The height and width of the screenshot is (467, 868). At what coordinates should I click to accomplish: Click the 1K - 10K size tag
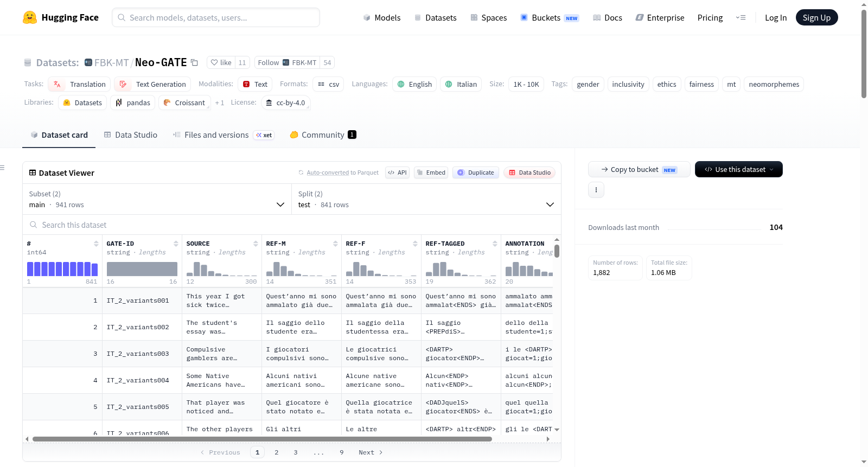pos(526,84)
